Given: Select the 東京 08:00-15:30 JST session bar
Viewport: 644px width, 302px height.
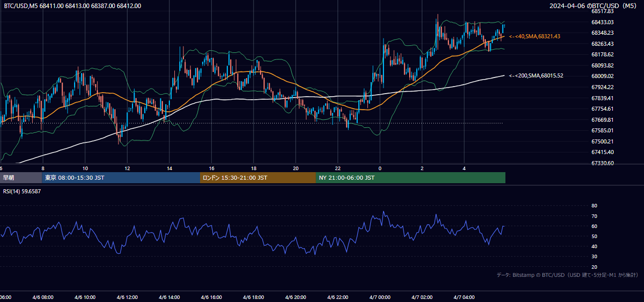Looking at the screenshot, I should tap(121, 178).
